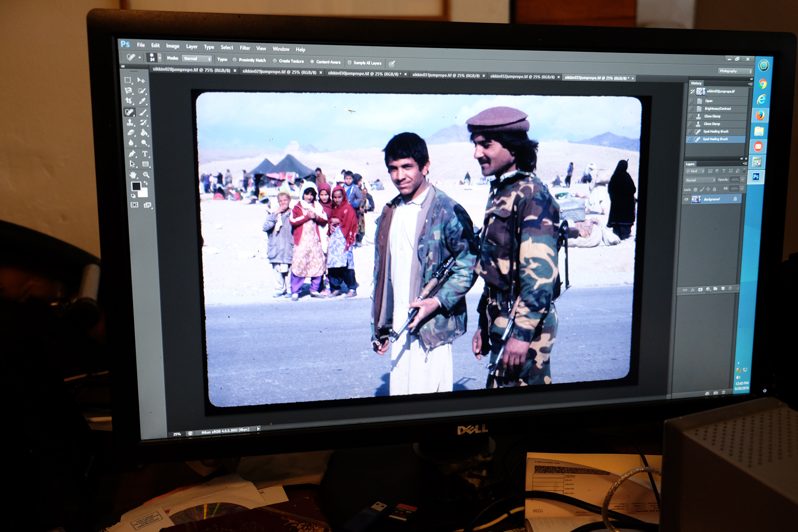Open the layer Kind filter dropdown

695,171
